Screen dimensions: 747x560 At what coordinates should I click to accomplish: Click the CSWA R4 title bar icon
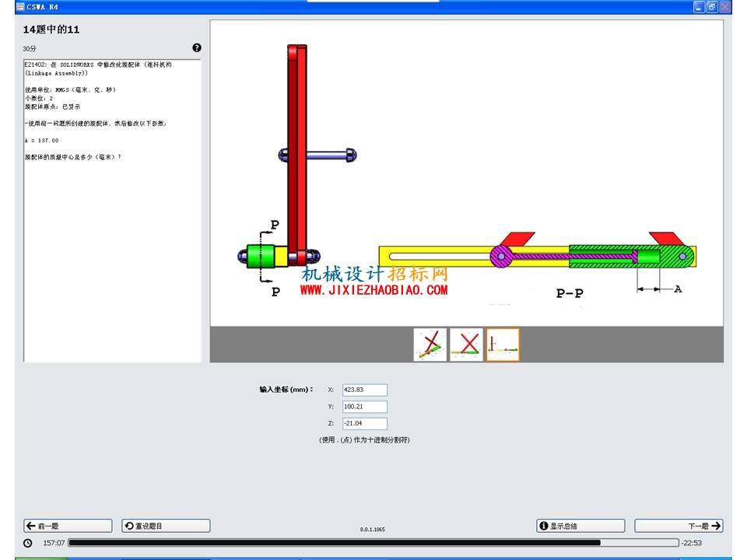click(x=20, y=7)
